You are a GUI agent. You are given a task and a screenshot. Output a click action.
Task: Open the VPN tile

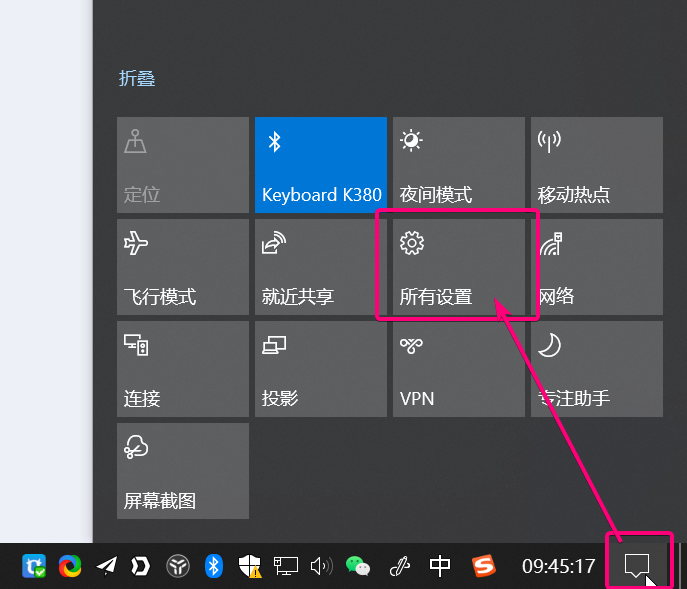[x=459, y=369]
